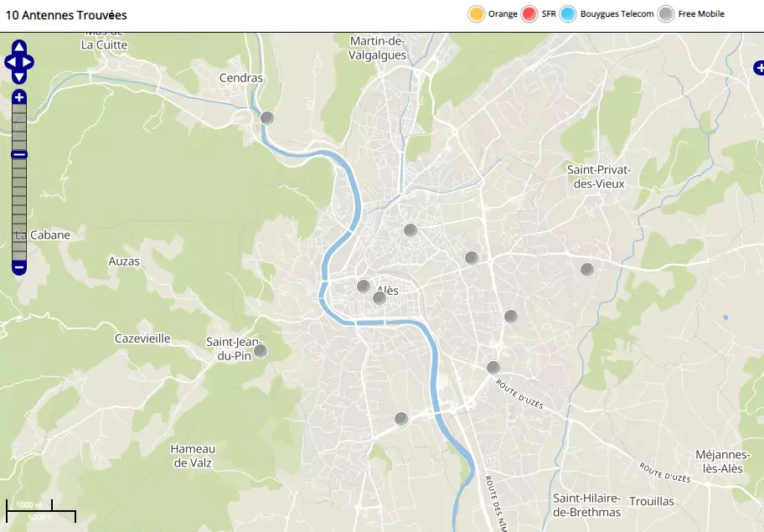Toggle the SFR red filter circle
The height and width of the screenshot is (532, 764).
[529, 14]
